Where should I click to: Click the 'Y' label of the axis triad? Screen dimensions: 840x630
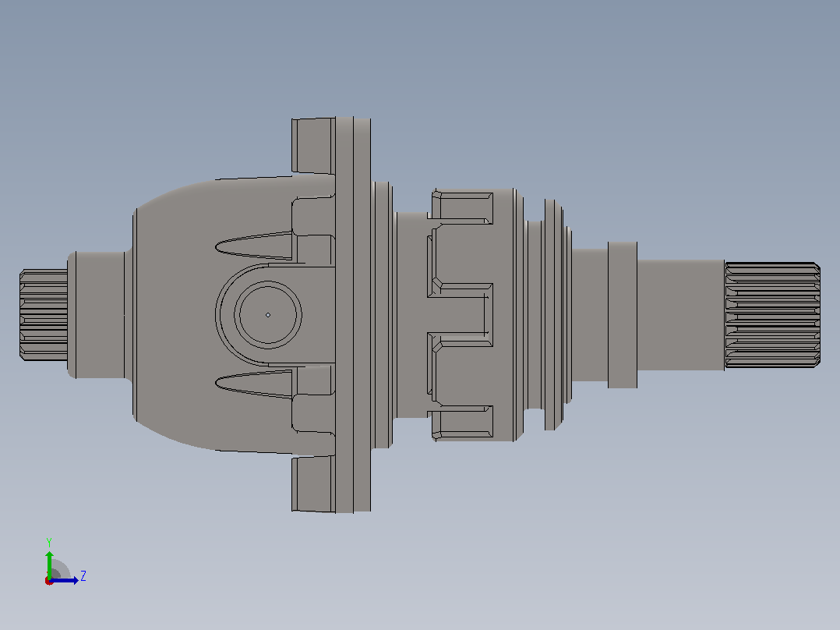coord(49,542)
